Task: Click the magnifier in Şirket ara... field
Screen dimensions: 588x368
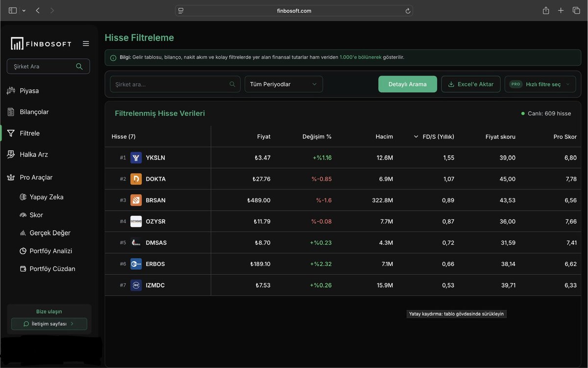Action: [232, 84]
